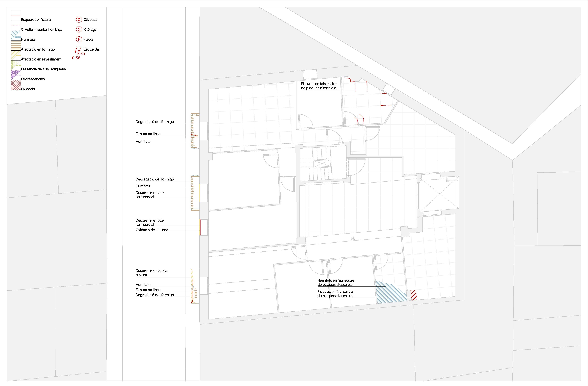The width and height of the screenshot is (588, 386).
Task: Click the 'Oxidació de la llinda' label
Action: click(x=152, y=230)
